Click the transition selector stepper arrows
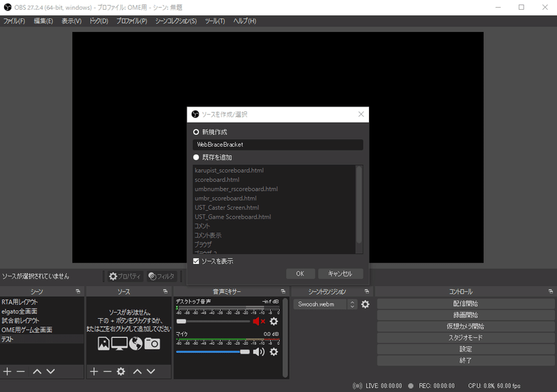557x392 pixels. click(352, 304)
